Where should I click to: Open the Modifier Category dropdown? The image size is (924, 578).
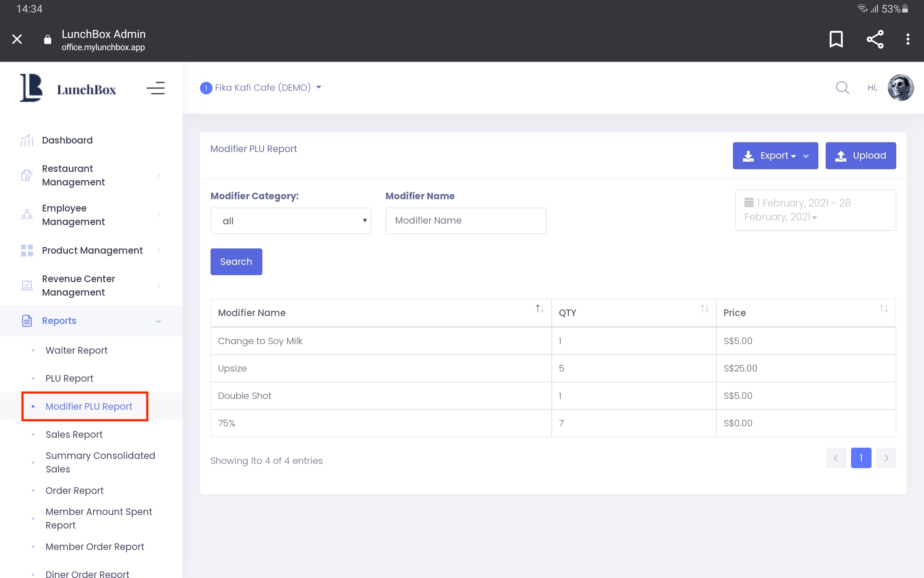[x=290, y=221]
